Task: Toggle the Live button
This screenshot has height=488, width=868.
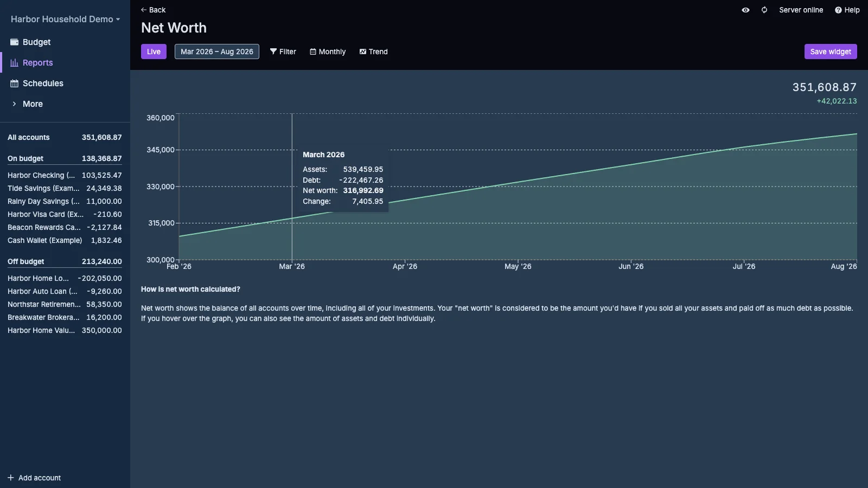Action: pos(154,52)
